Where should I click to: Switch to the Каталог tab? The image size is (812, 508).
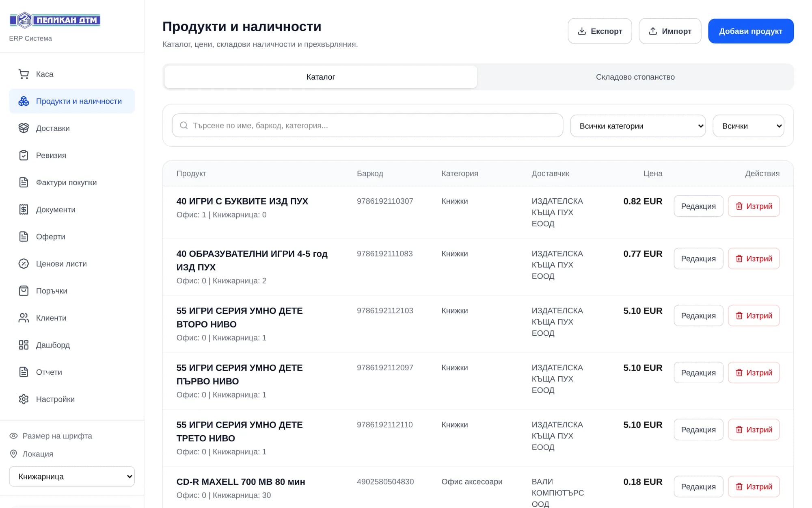point(321,77)
